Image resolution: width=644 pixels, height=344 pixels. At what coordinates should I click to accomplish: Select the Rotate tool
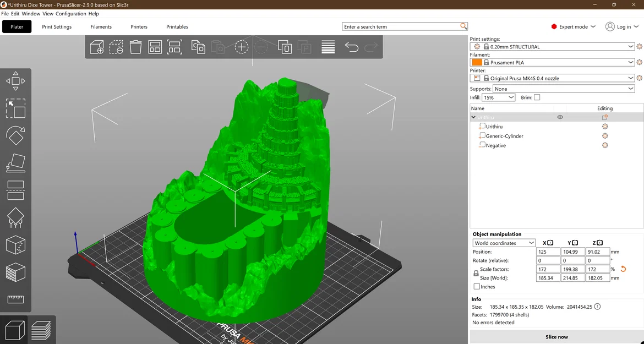(15, 135)
